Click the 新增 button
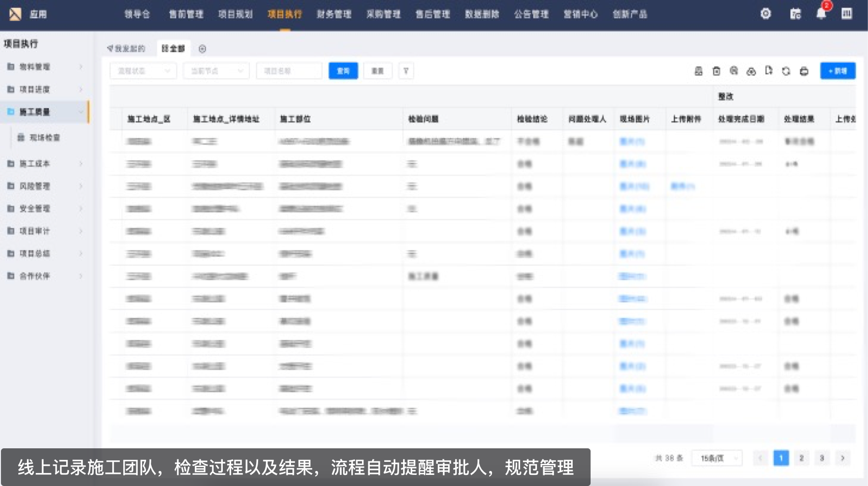The image size is (868, 486). (x=838, y=71)
